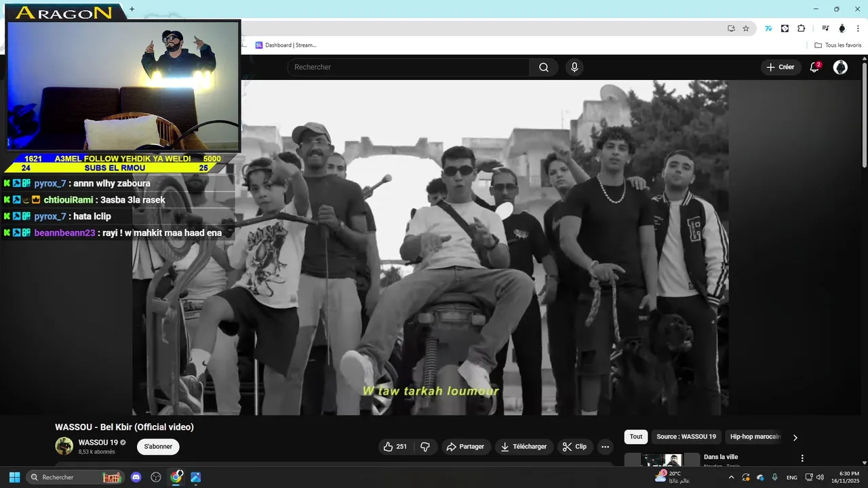The height and width of the screenshot is (488, 868).
Task: Click the Partager share button
Action: [x=465, y=447]
